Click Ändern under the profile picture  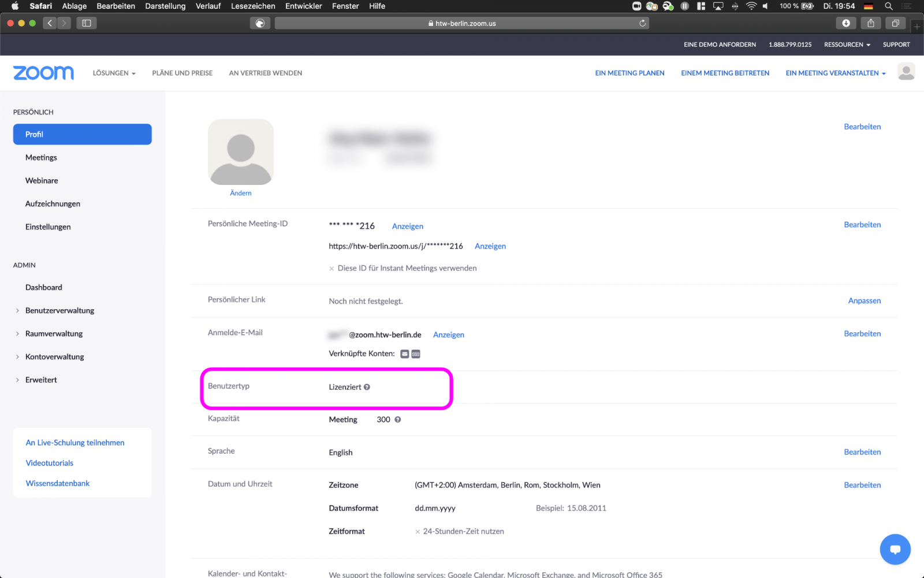tap(241, 193)
